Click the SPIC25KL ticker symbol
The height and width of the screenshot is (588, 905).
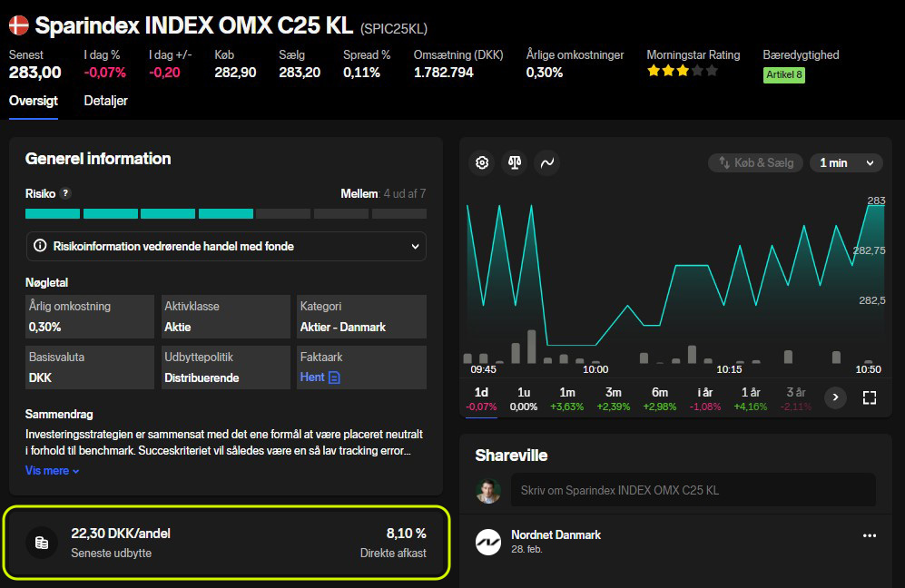tap(394, 28)
